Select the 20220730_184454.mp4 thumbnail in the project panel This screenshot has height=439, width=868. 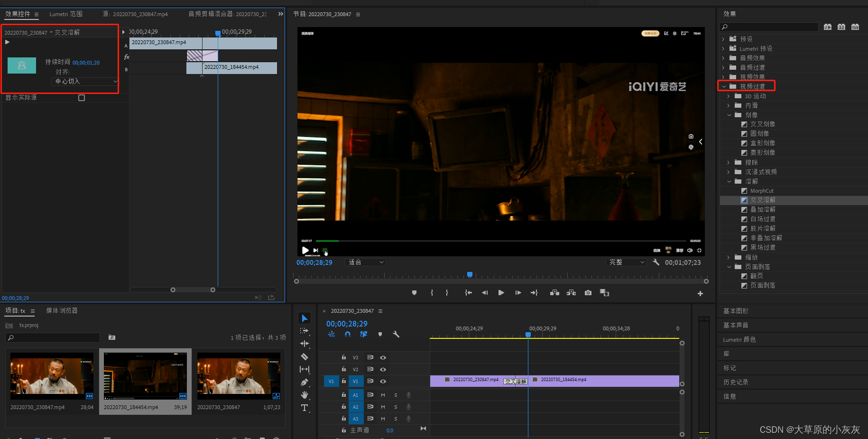click(x=145, y=376)
